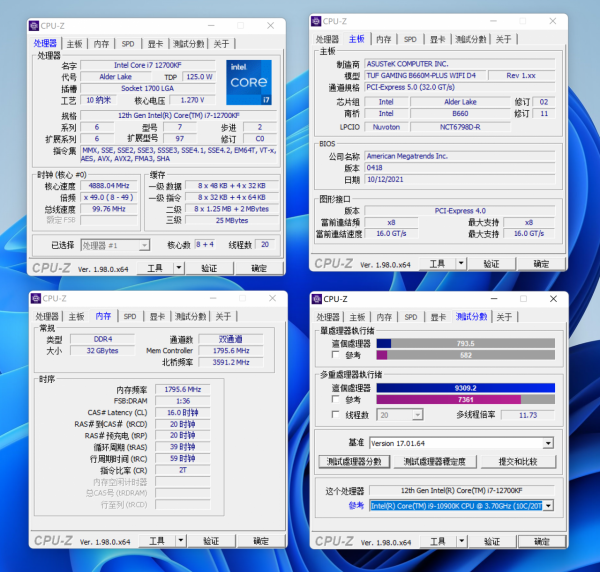Click 工具 button in benchmark window
Image resolution: width=600 pixels, height=572 pixels.
point(438,541)
